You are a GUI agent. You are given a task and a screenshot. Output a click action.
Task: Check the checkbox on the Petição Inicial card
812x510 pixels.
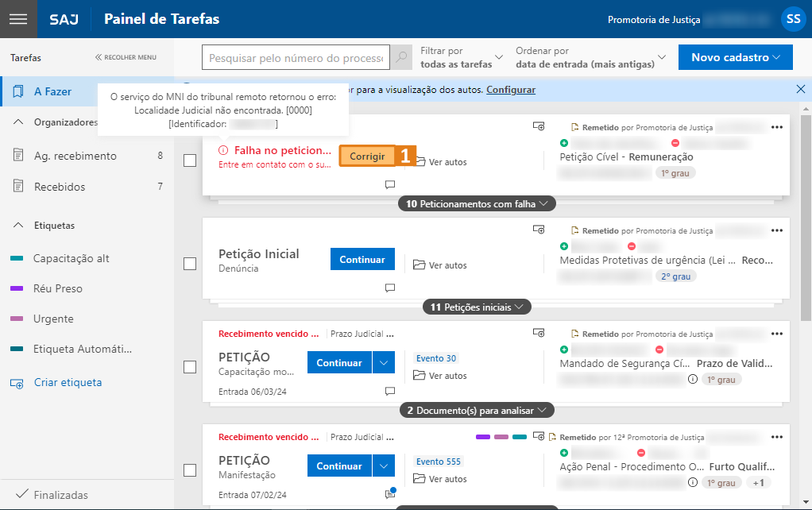[190, 263]
